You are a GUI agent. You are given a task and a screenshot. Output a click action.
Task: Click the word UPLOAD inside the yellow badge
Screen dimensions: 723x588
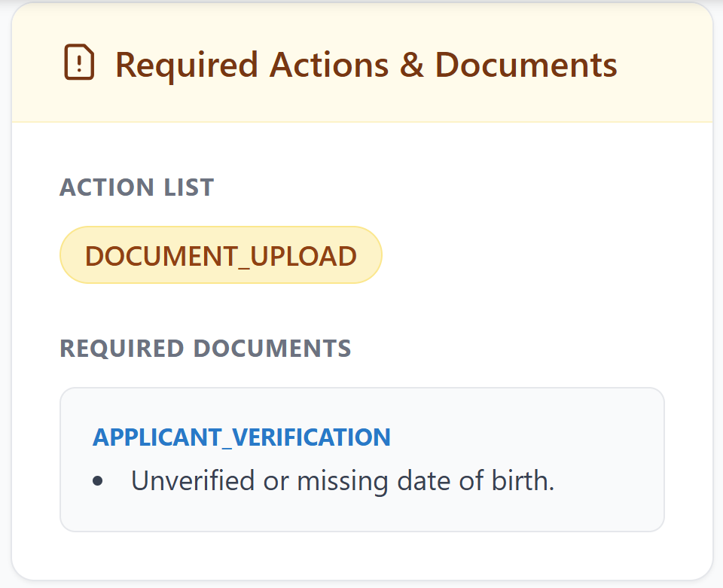click(304, 256)
